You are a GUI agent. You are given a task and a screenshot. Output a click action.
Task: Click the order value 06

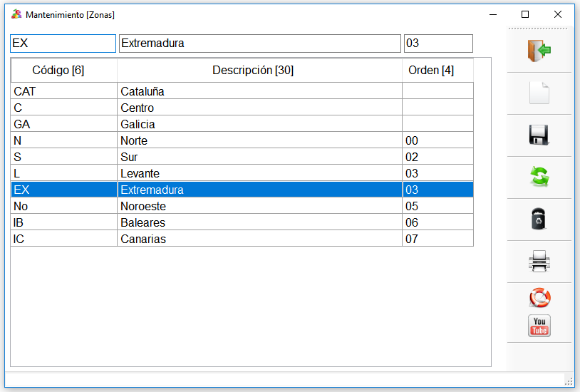point(437,222)
